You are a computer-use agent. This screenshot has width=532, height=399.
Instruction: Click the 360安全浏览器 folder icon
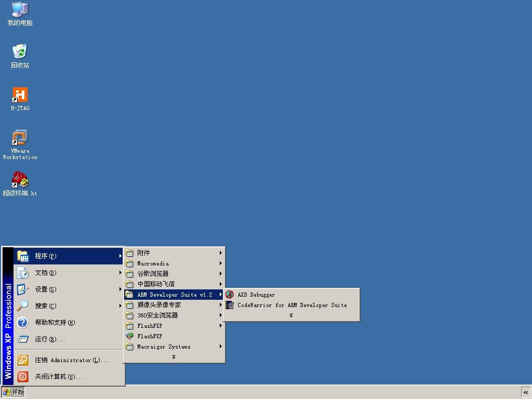[129, 315]
